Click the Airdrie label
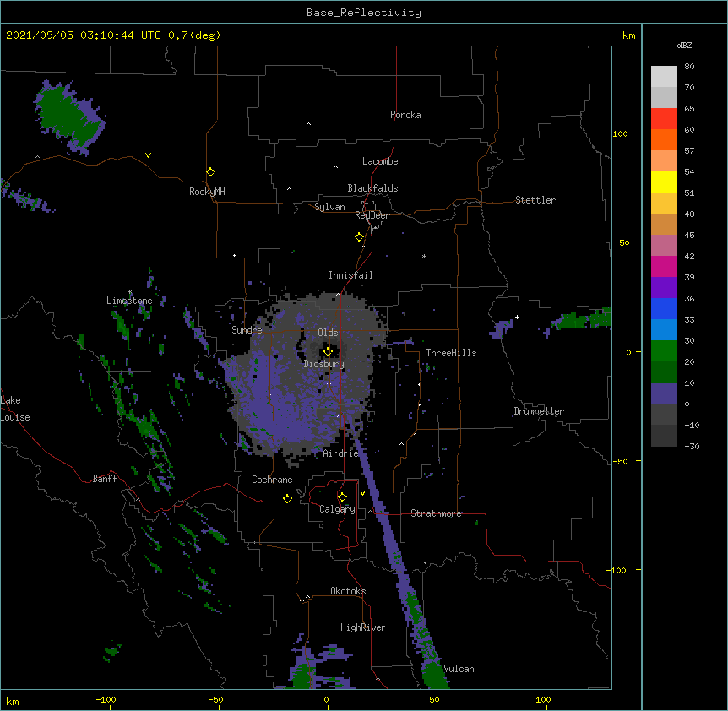The width and height of the screenshot is (728, 711). [x=341, y=453]
